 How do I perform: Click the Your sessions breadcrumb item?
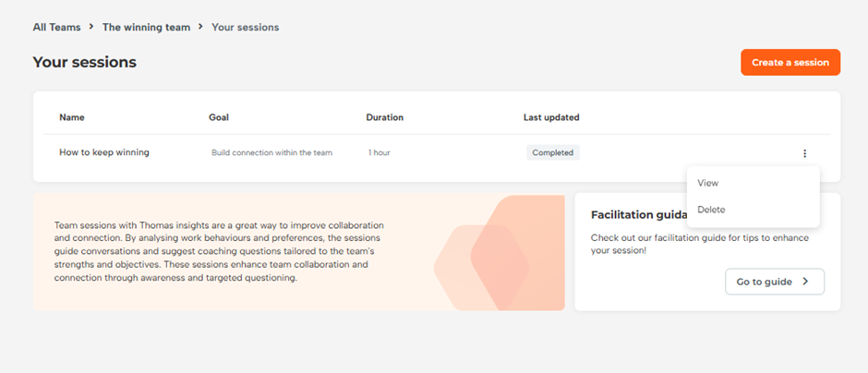(245, 28)
